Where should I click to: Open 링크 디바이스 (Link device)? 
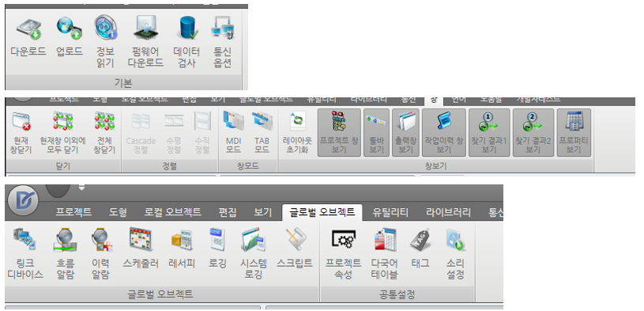[25, 254]
